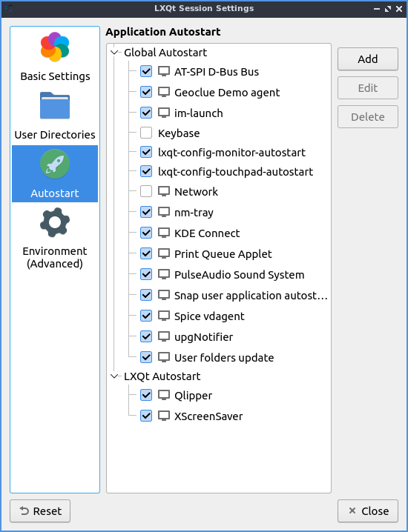
Task: Disable the nm-tray autostart checkbox
Action: pyautogui.click(x=146, y=213)
